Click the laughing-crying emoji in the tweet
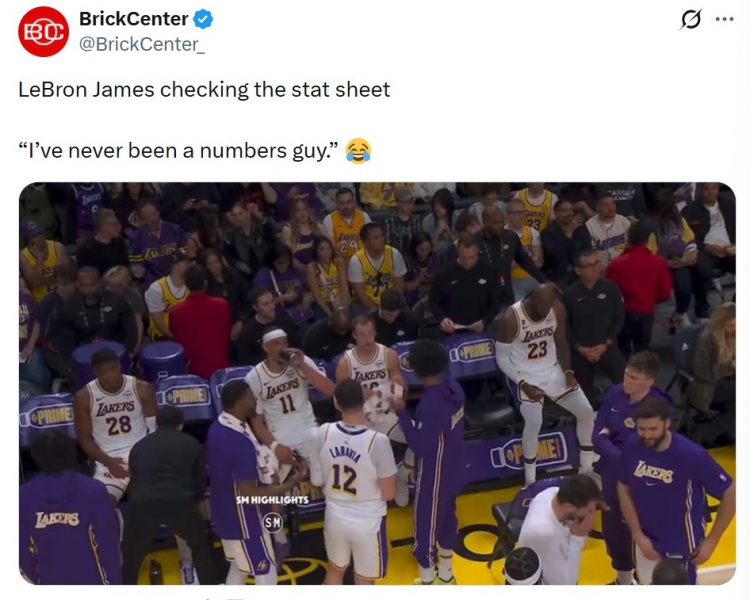The image size is (750, 600). (357, 151)
